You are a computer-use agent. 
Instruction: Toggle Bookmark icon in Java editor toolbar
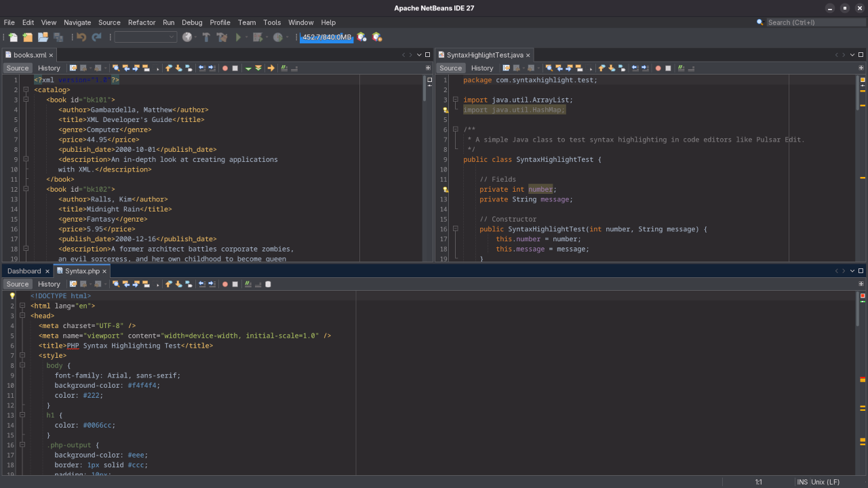click(621, 68)
